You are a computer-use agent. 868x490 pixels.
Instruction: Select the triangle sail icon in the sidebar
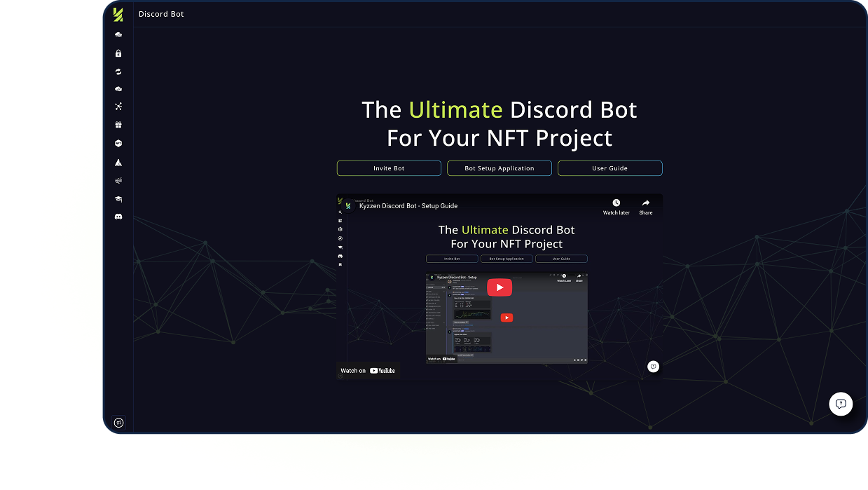[118, 162]
